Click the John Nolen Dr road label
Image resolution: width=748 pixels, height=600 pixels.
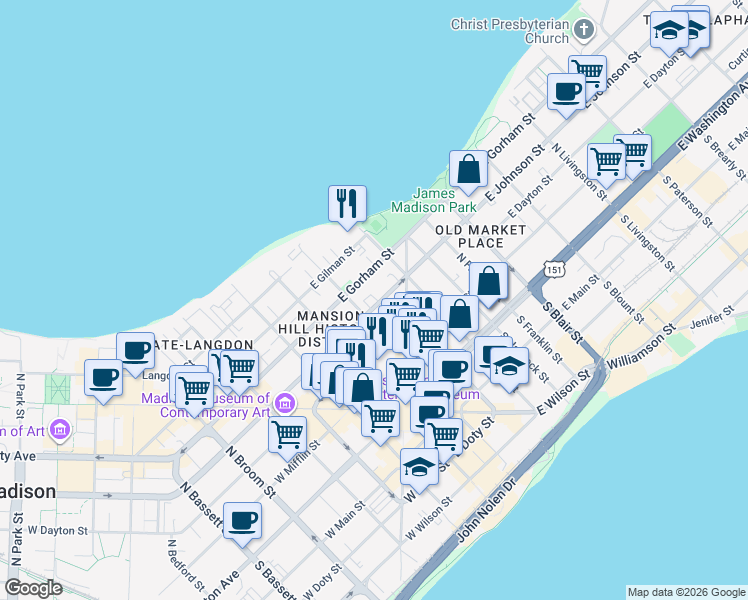point(487,509)
